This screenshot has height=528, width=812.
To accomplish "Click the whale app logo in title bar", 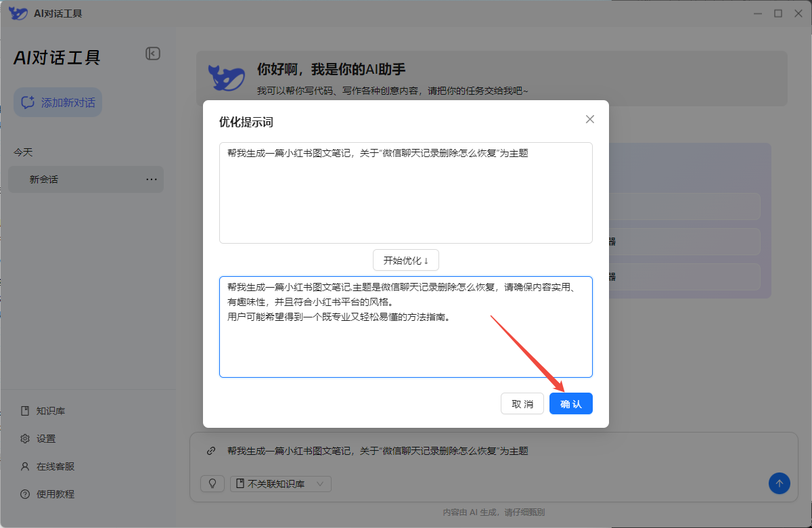I will 18,14.
